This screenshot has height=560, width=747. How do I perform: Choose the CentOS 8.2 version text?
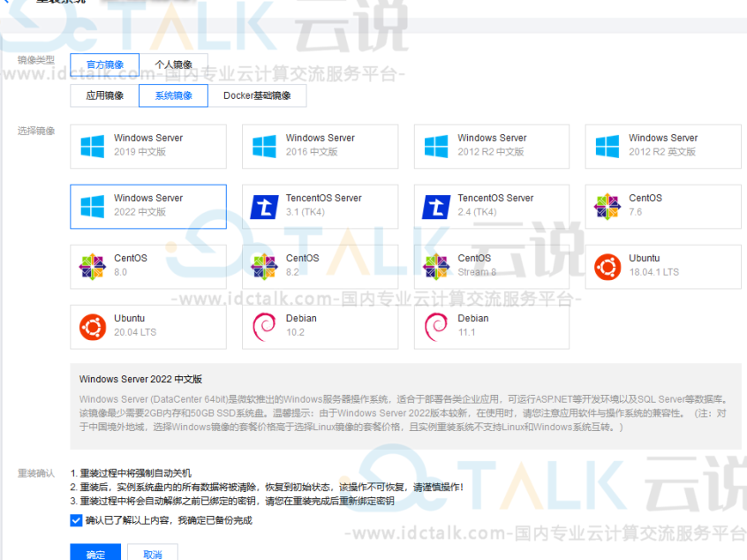coord(292,272)
